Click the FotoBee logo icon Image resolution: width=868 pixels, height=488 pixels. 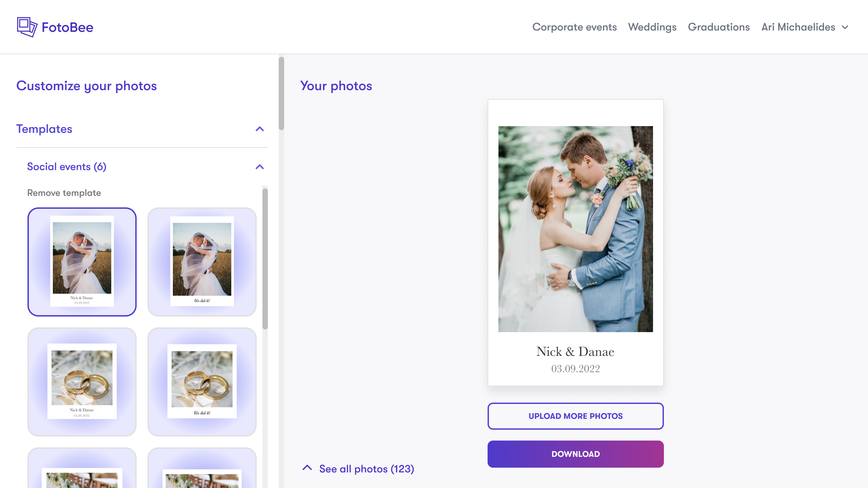pos(27,27)
